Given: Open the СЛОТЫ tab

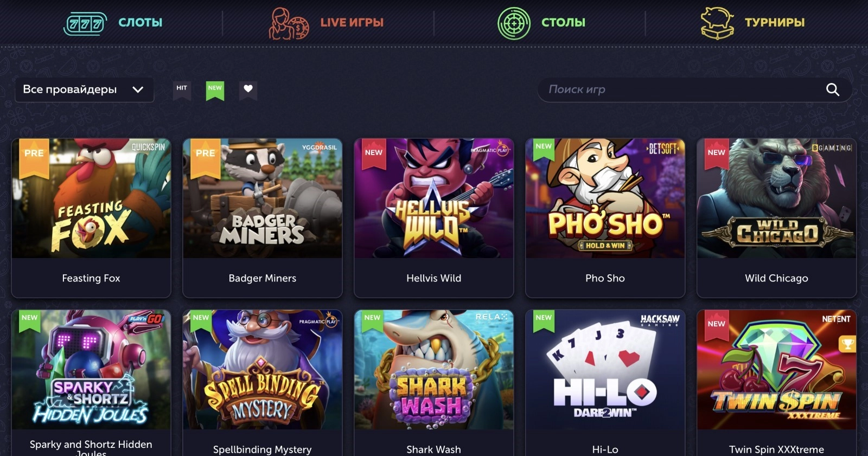Looking at the screenshot, I should 140,22.
